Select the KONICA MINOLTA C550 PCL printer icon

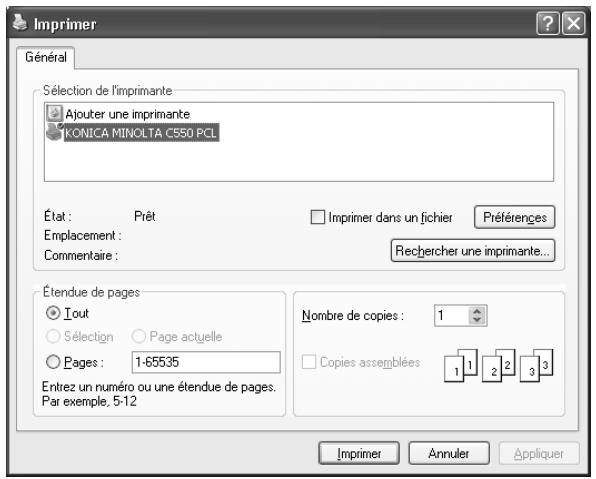pos(54,132)
